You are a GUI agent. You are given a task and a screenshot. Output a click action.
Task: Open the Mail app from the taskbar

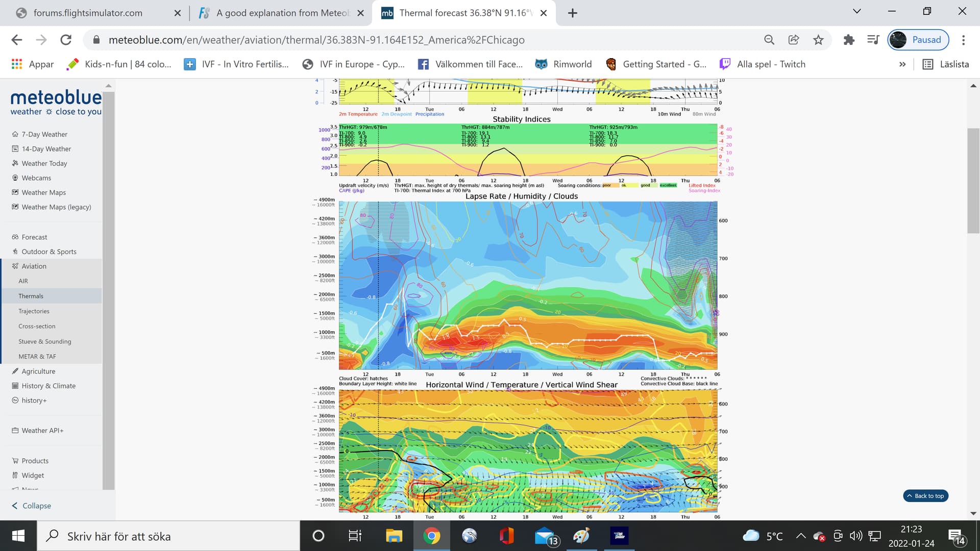pos(543,536)
